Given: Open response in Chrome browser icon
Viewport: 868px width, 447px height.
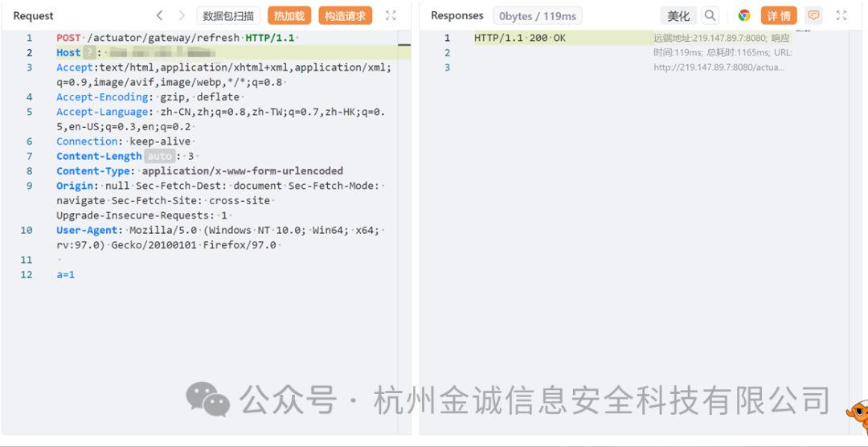Looking at the screenshot, I should click(x=744, y=15).
